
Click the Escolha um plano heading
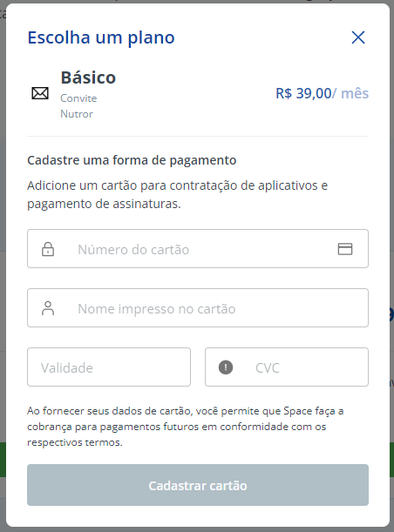(x=101, y=37)
